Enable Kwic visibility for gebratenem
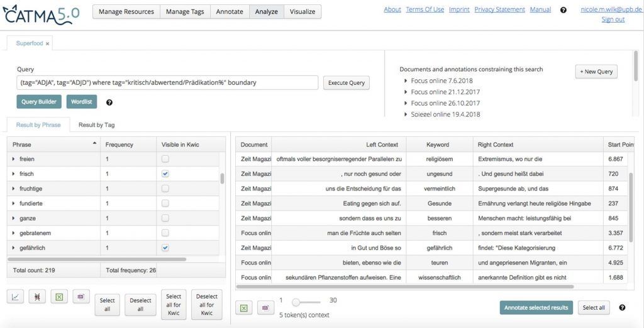The image size is (644, 328). tap(165, 232)
